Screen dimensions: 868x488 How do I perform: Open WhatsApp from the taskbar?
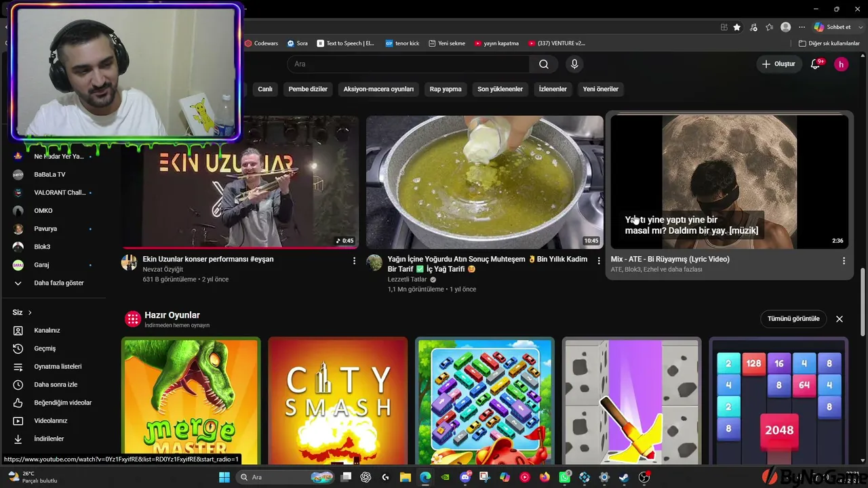point(565,477)
